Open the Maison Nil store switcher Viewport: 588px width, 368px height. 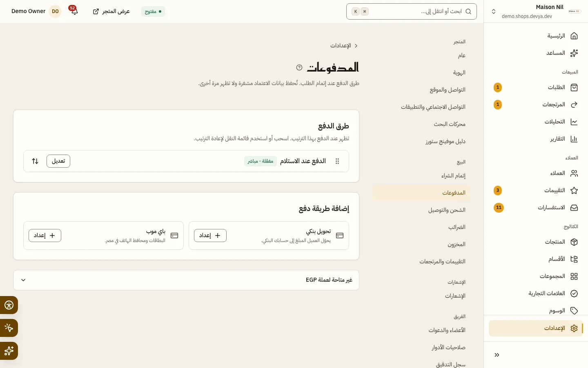(x=536, y=11)
